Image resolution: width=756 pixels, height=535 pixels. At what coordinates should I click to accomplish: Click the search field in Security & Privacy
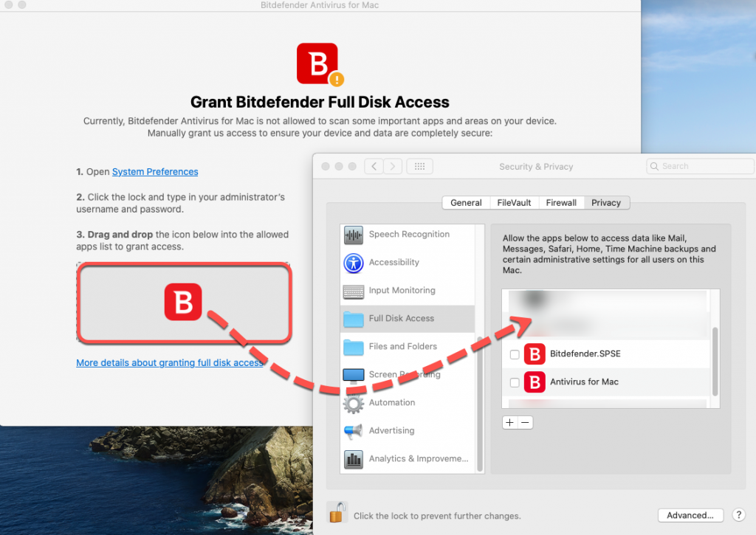[x=699, y=166]
